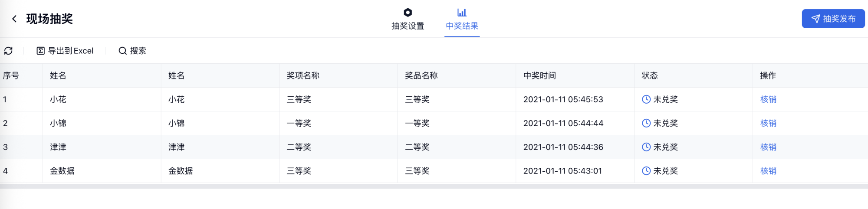Click 核销 link for 小锦 row
This screenshot has height=209, width=868.
pyautogui.click(x=768, y=123)
